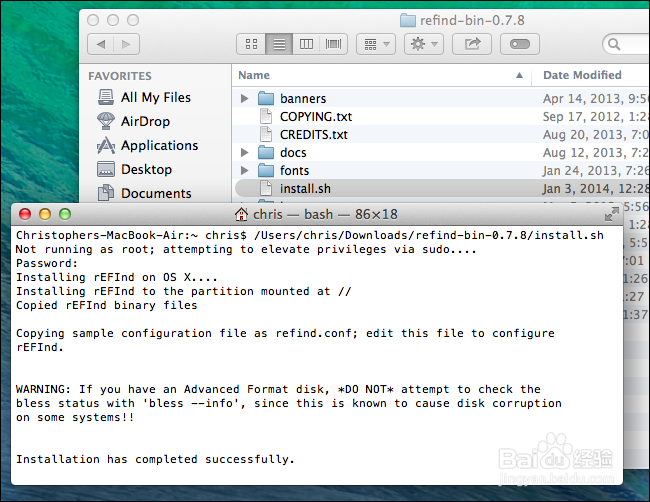Screen dimensions: 650x502
Task: Click banners date Apr 14, 2013
Action: [x=596, y=99]
